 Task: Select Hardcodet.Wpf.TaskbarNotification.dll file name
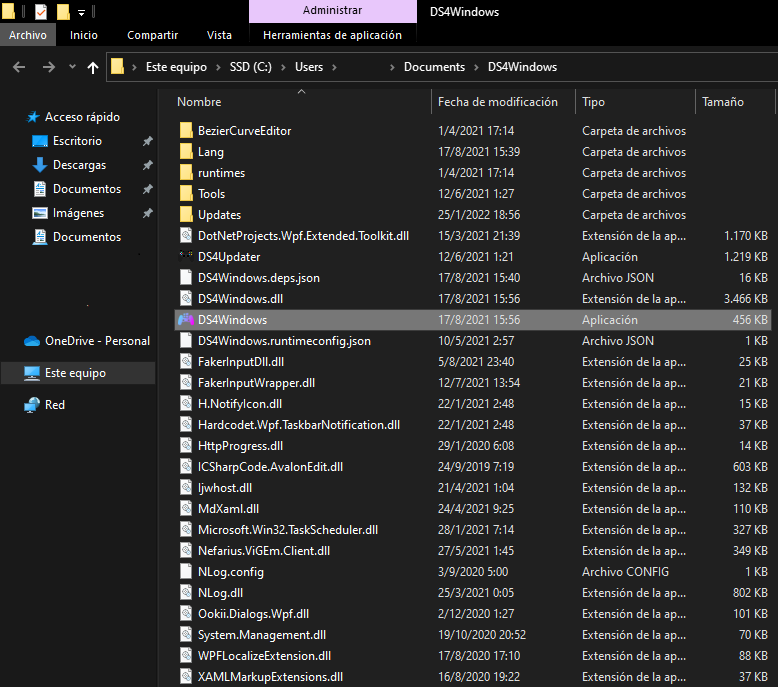coord(299,425)
